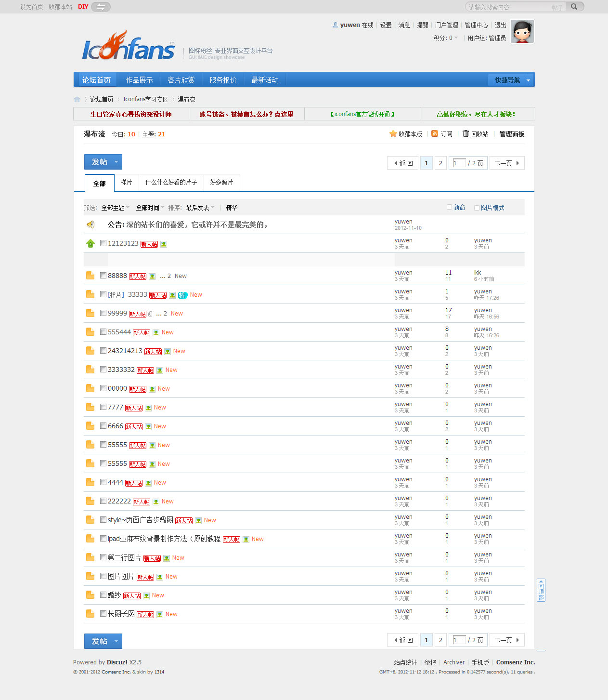Click the search magnifier in top search bar
The image size is (608, 700).
coord(574,6)
